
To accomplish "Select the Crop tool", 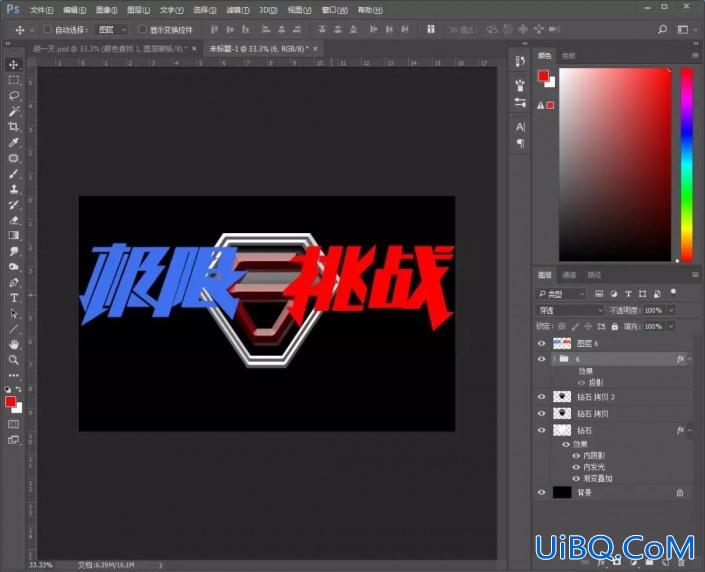I will [13, 127].
